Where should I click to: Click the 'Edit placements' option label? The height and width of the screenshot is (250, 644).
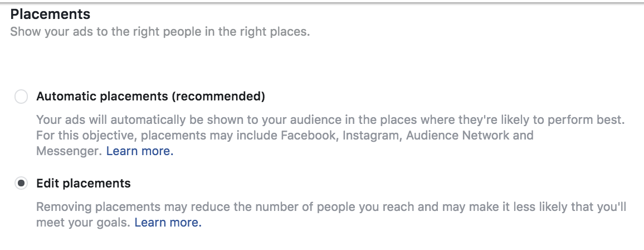coord(84,184)
